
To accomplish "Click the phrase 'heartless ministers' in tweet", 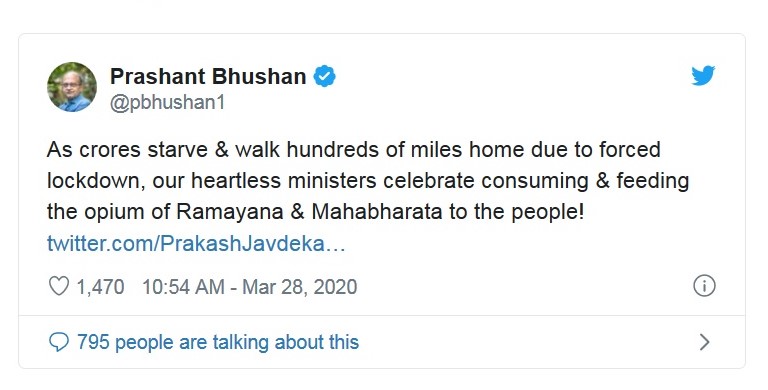I will click(284, 181).
